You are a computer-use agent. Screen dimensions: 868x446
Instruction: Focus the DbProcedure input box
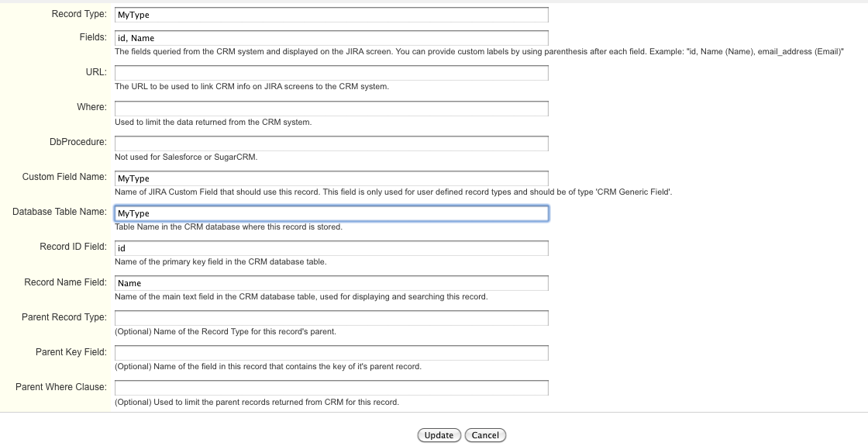[x=331, y=143]
